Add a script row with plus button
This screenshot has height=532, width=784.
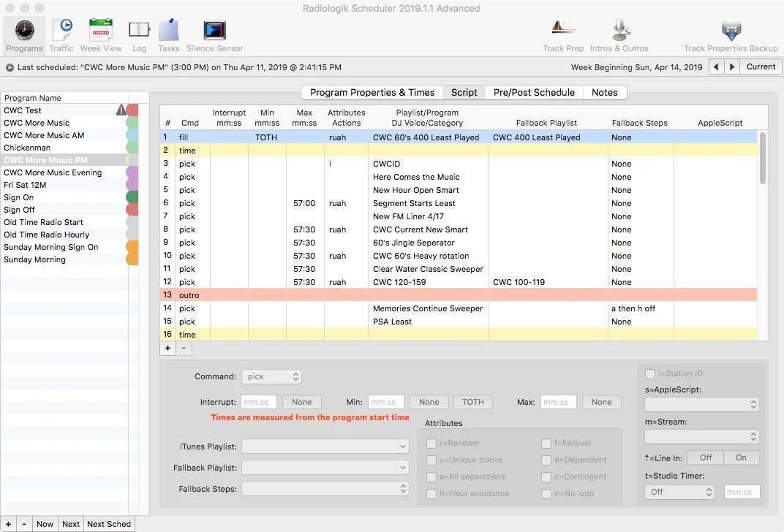[167, 348]
